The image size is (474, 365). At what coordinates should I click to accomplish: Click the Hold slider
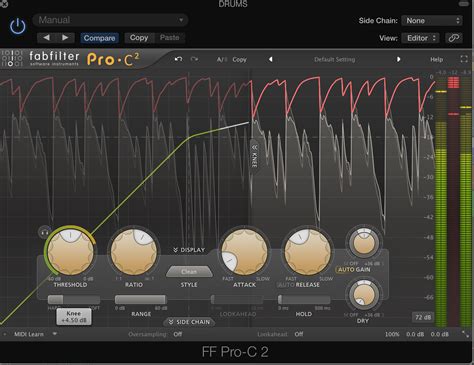(304, 299)
